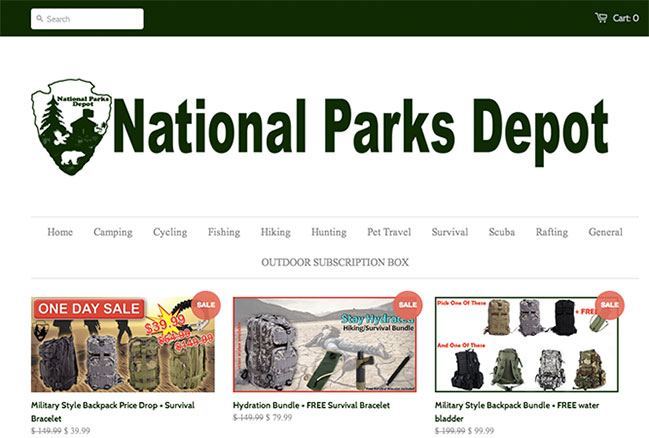Open the Camping category
The width and height of the screenshot is (649, 438).
[x=113, y=232]
